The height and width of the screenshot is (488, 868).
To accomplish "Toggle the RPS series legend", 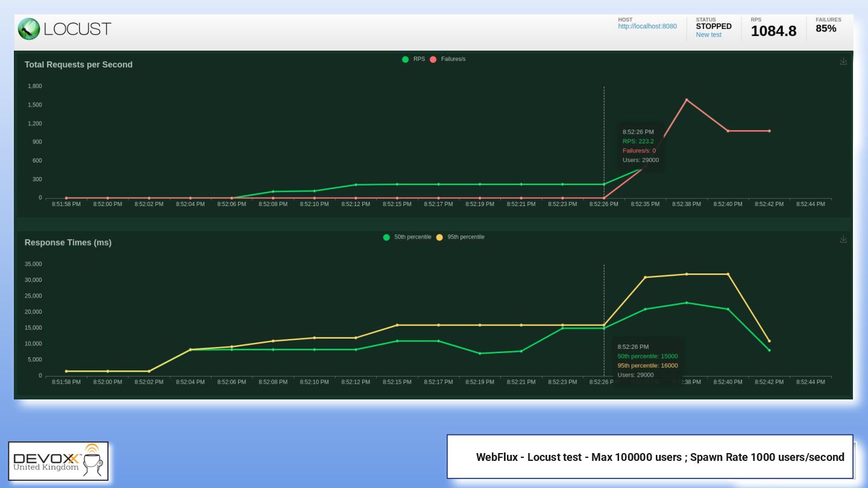I will [x=414, y=59].
